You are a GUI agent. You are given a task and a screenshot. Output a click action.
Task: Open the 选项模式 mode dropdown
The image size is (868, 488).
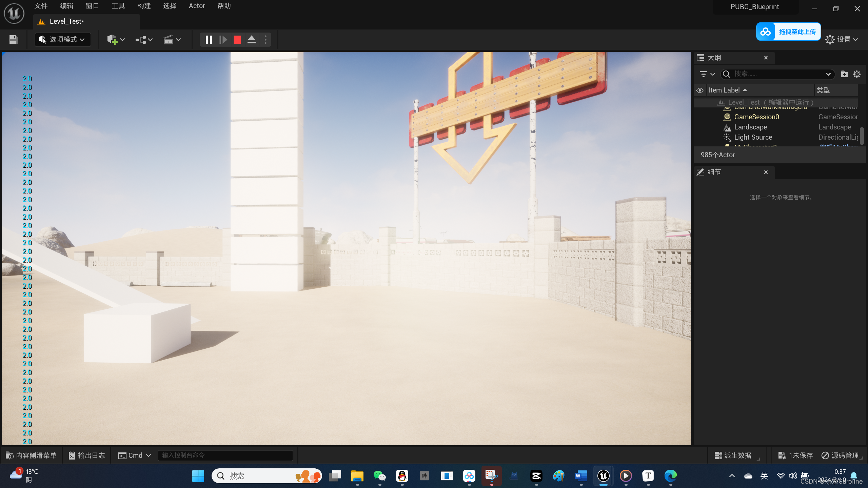coord(63,40)
